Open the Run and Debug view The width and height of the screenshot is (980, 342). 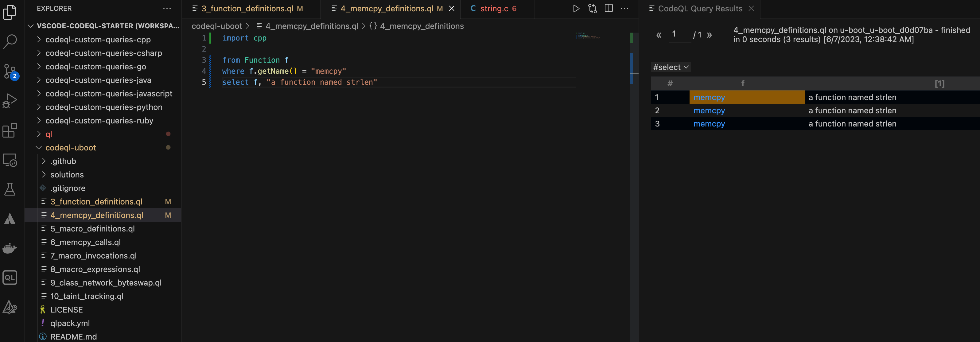pos(10,101)
